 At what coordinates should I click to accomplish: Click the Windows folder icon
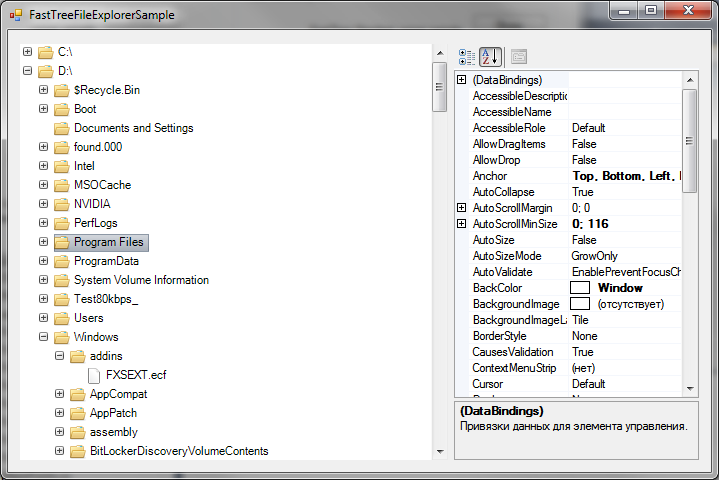[61, 337]
